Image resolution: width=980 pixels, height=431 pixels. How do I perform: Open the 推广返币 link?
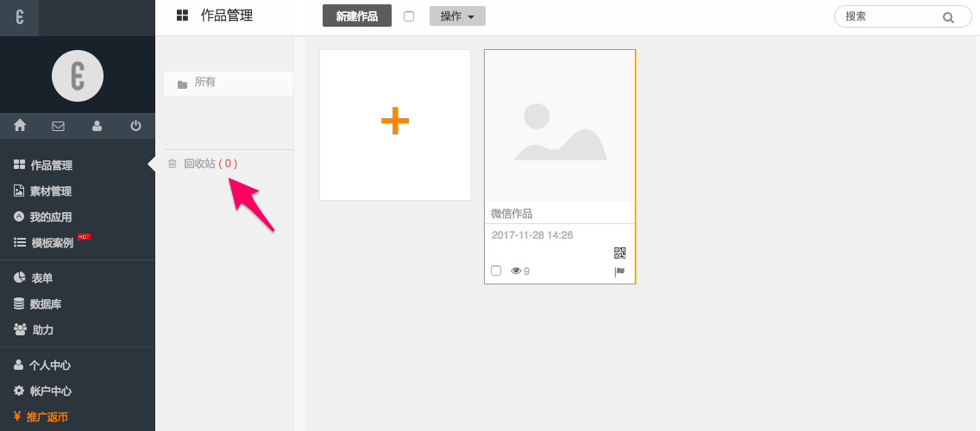[x=48, y=417]
